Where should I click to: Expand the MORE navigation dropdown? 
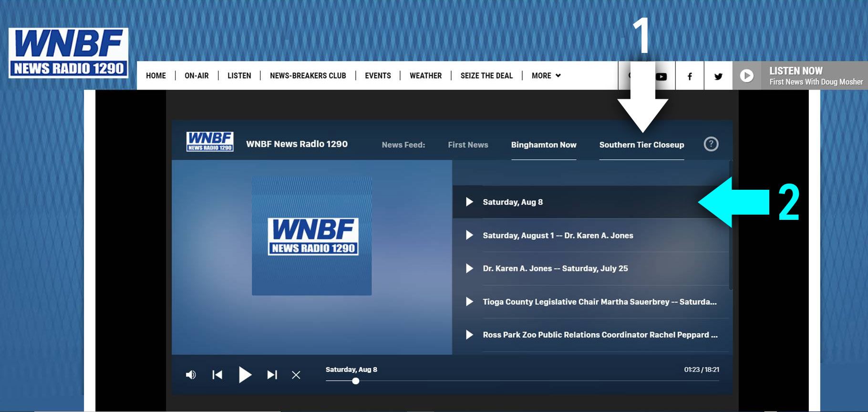tap(546, 76)
